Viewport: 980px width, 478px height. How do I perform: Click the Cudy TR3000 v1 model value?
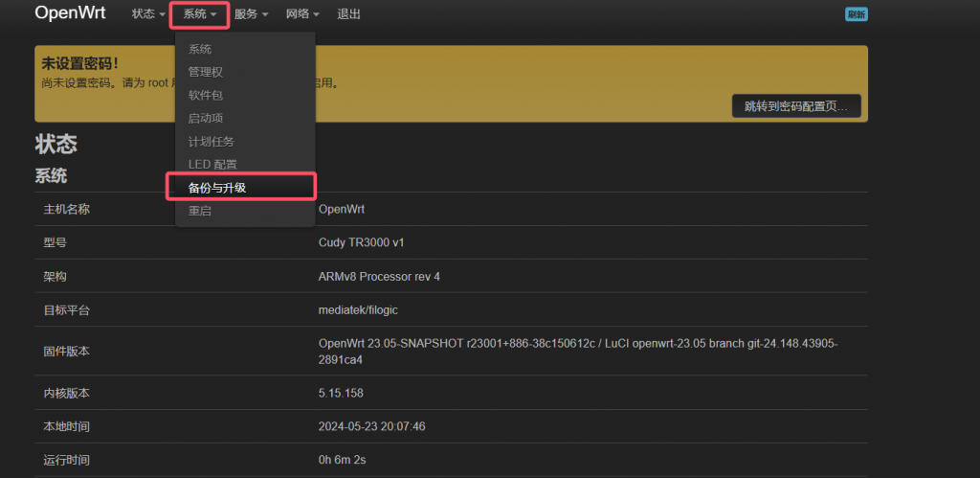point(361,242)
